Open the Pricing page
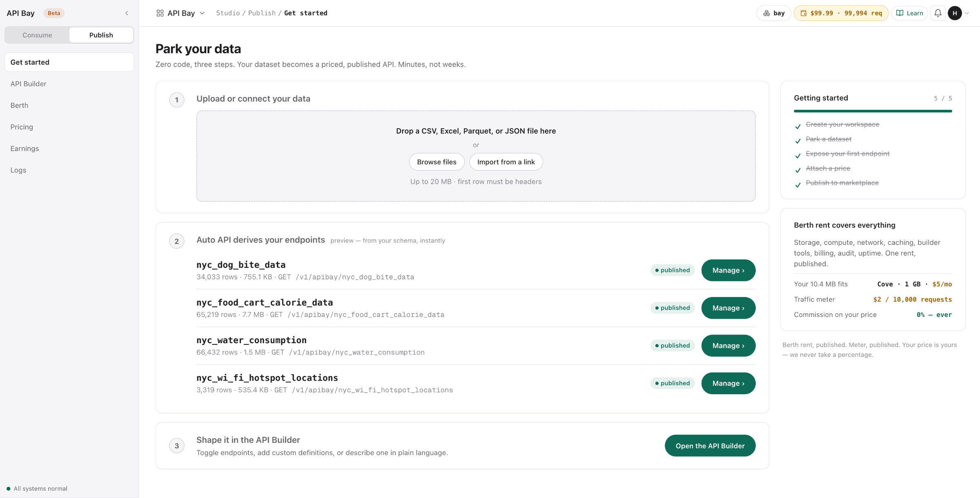The image size is (980, 498). pos(69,127)
